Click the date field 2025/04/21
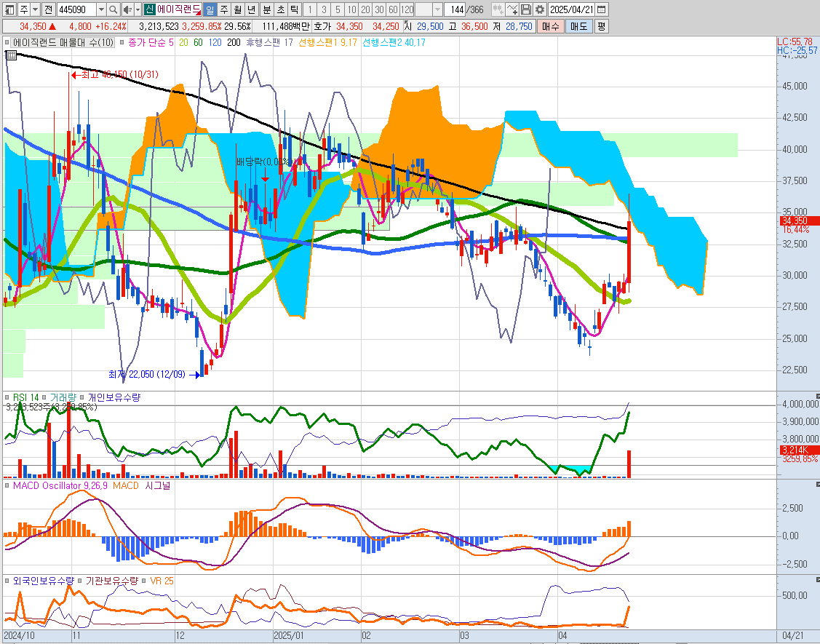The width and height of the screenshot is (820, 644). pos(572,9)
